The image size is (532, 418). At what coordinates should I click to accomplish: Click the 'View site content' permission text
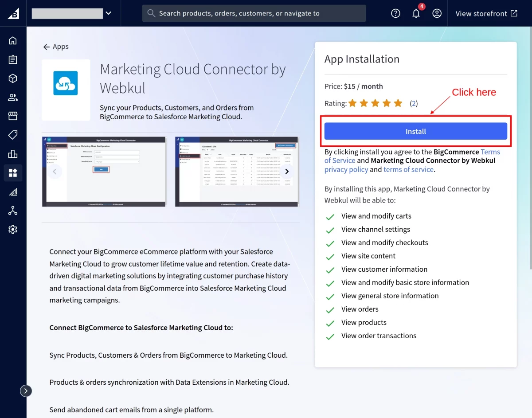click(368, 256)
